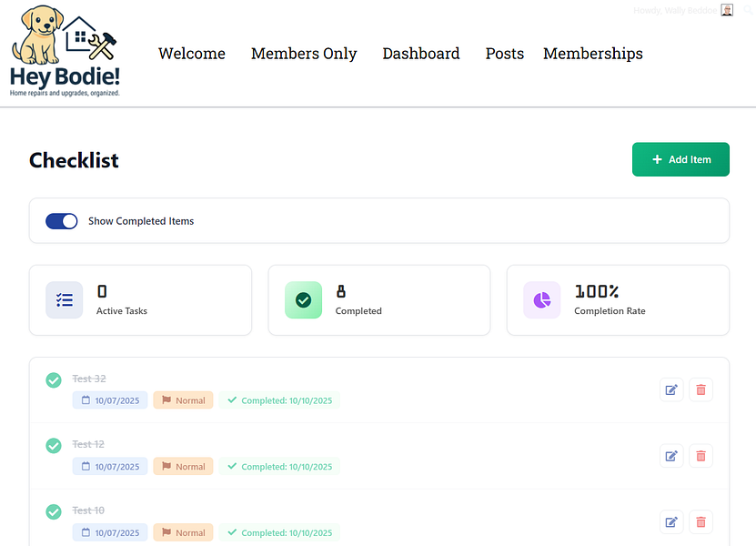Click the Completed checkmark stat icon

coord(303,300)
